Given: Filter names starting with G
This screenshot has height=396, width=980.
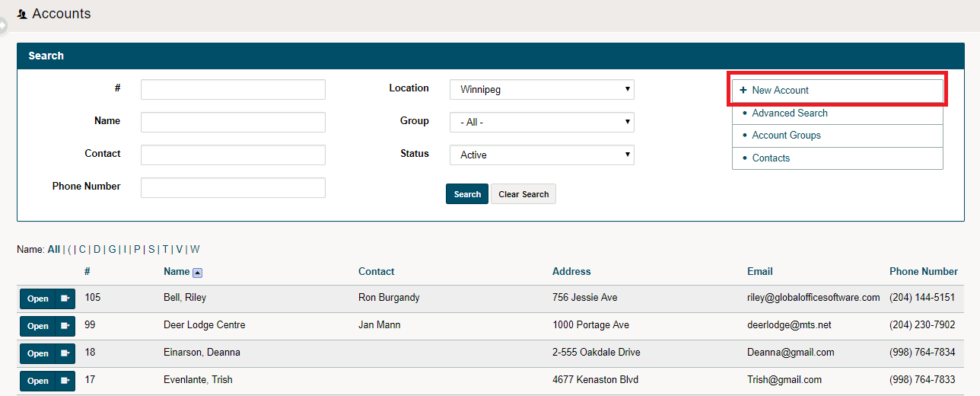Looking at the screenshot, I should [113, 249].
